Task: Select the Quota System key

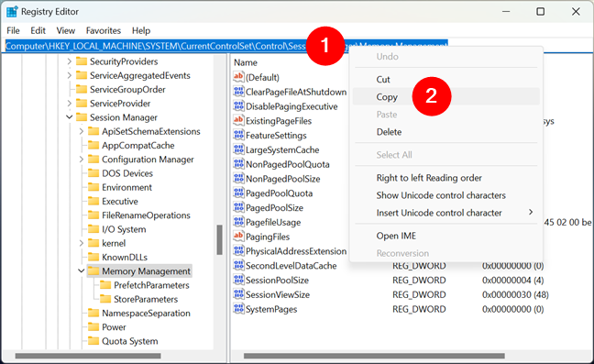Action: coord(129,341)
